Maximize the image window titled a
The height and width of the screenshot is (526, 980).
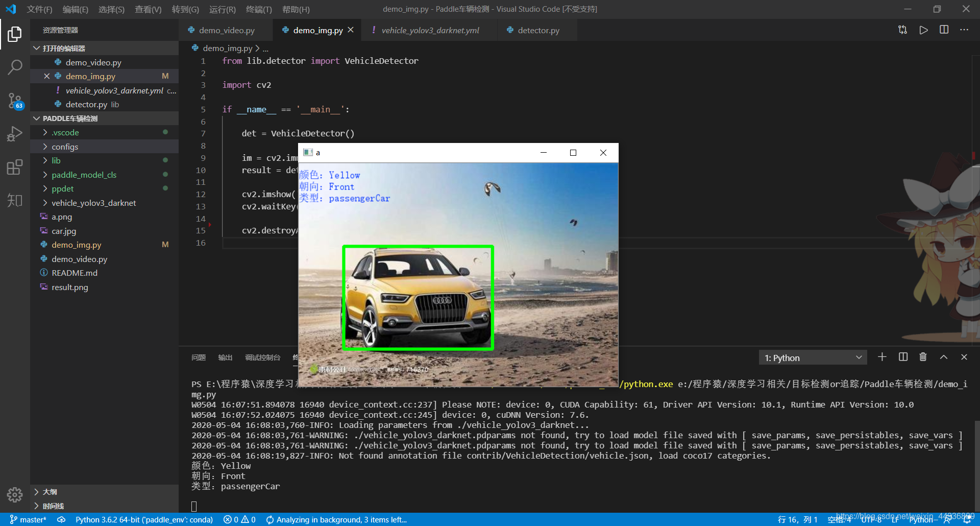click(573, 153)
